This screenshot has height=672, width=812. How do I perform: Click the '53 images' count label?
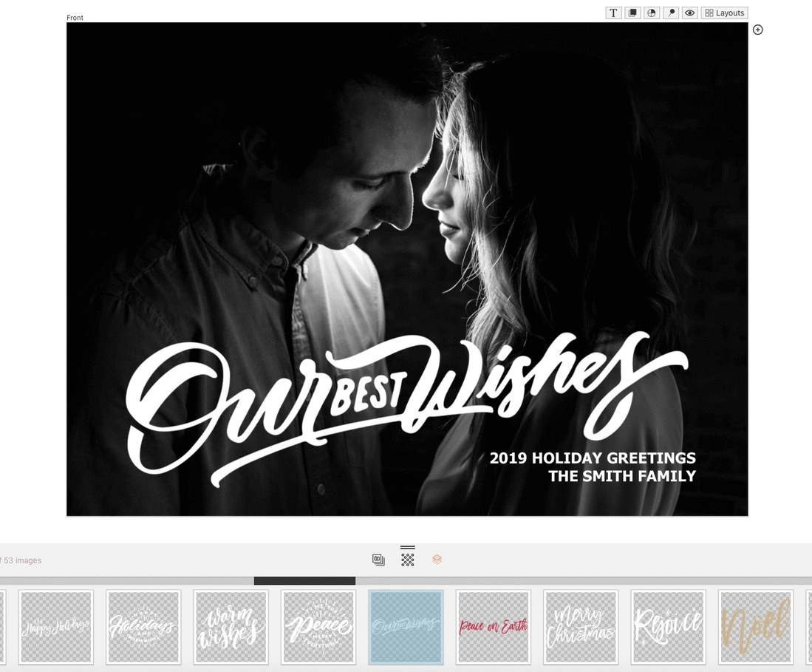point(22,560)
